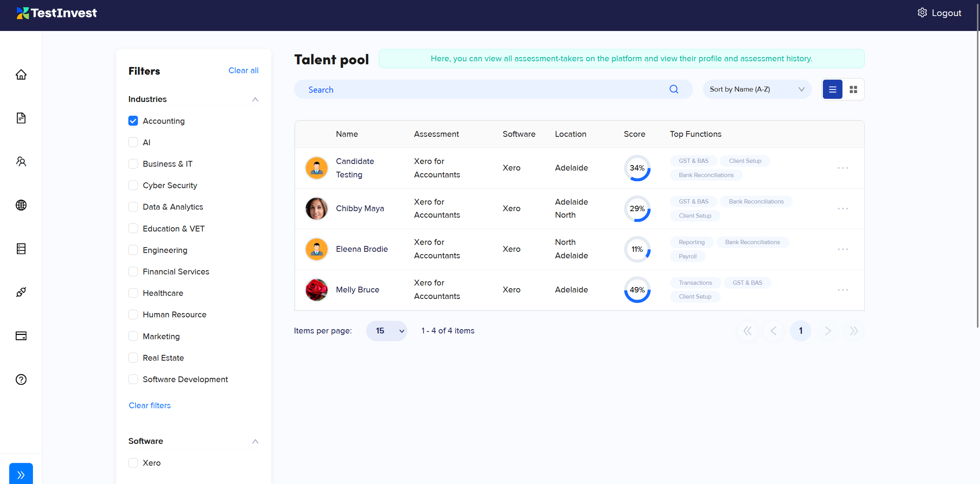Image resolution: width=980 pixels, height=484 pixels.
Task: Check the Real Estate filter
Action: (133, 358)
